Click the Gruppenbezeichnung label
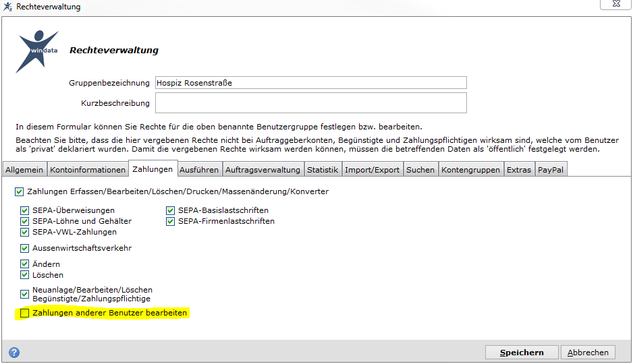Image resolution: width=633 pixels, height=364 pixels. 109,83
